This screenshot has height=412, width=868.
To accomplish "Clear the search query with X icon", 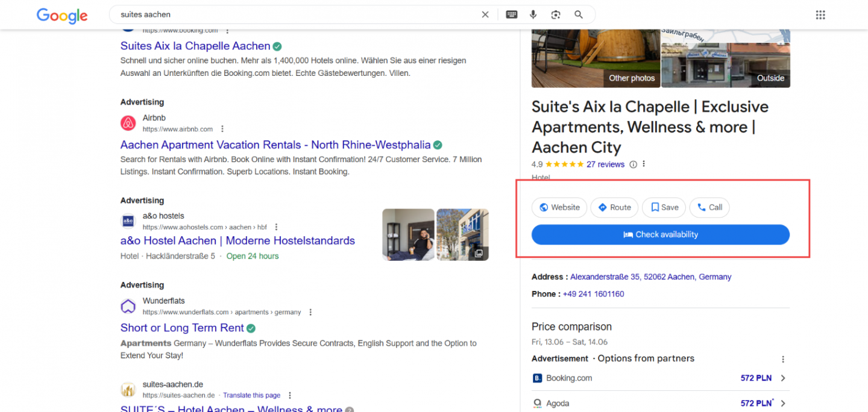I will tap(485, 14).
